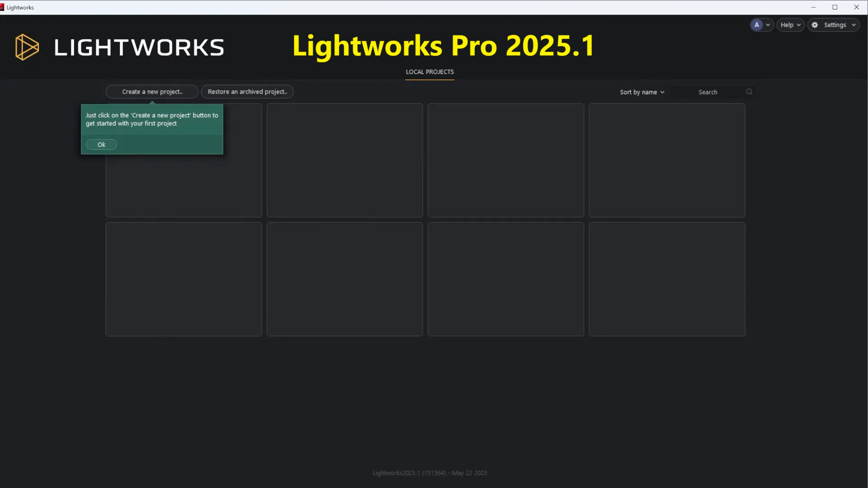Screen dimensions: 868x488
Task: Click the user account avatar A
Action: [757, 25]
